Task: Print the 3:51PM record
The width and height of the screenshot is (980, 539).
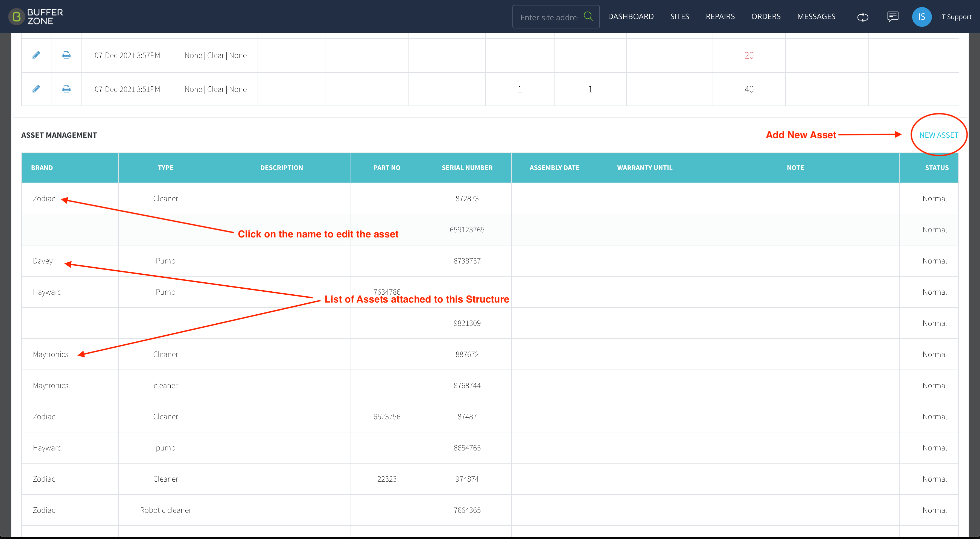Action: [x=66, y=89]
